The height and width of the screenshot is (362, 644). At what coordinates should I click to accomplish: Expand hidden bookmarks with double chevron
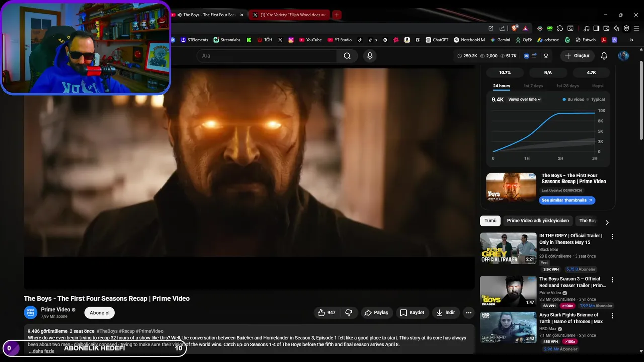[631, 40]
